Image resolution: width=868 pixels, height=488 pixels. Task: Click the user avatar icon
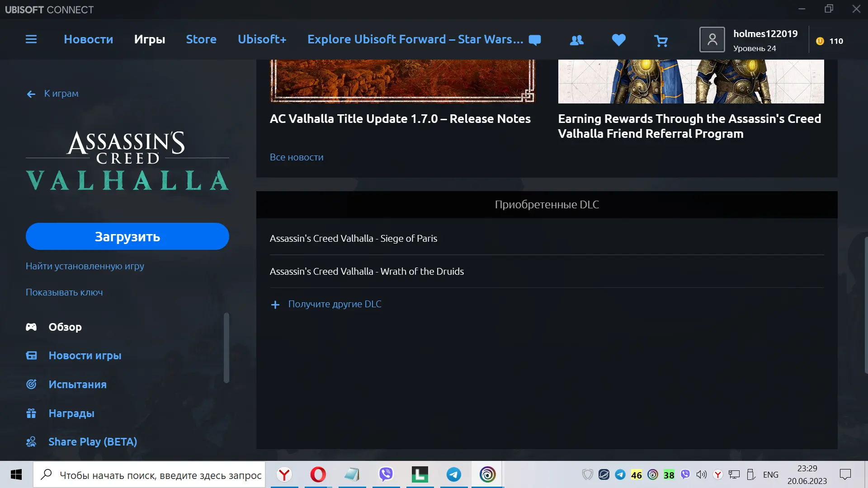pyautogui.click(x=712, y=40)
